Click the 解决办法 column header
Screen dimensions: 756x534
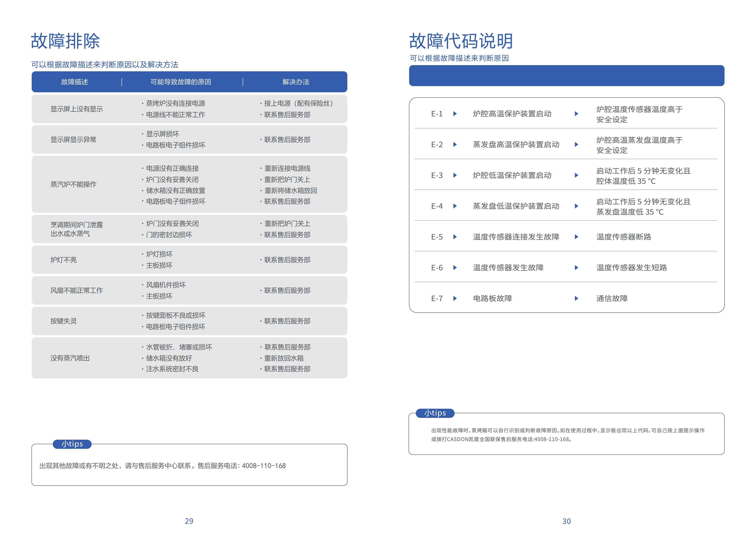click(x=296, y=82)
